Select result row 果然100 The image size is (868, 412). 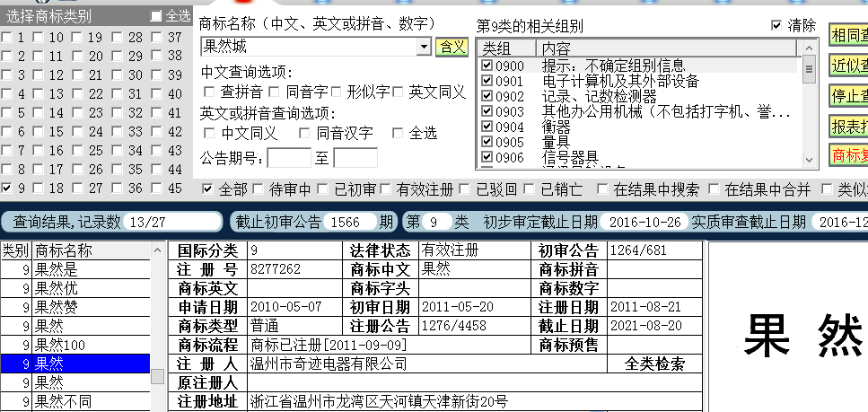point(75,345)
